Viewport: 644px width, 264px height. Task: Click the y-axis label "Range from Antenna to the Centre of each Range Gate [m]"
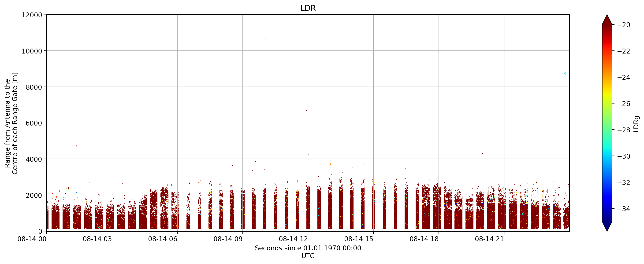point(11,123)
